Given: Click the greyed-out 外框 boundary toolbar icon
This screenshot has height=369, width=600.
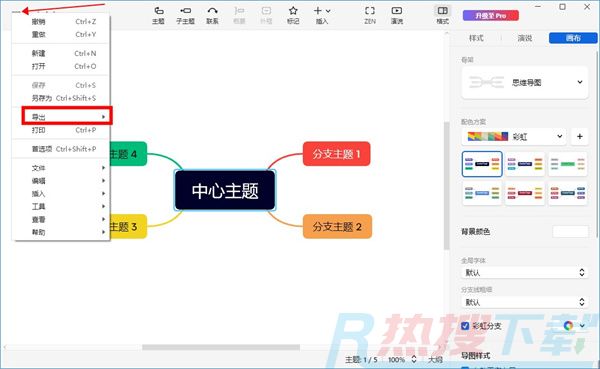Looking at the screenshot, I should click(x=266, y=15).
